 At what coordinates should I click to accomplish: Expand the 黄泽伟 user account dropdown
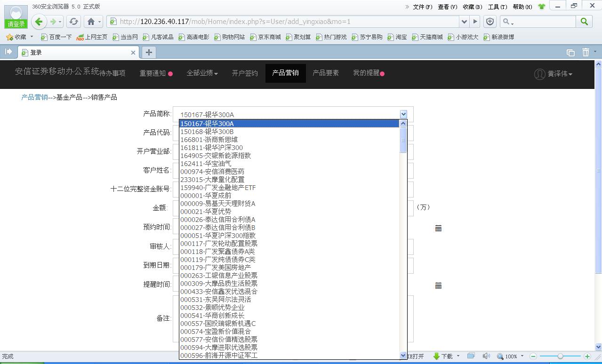pos(554,74)
